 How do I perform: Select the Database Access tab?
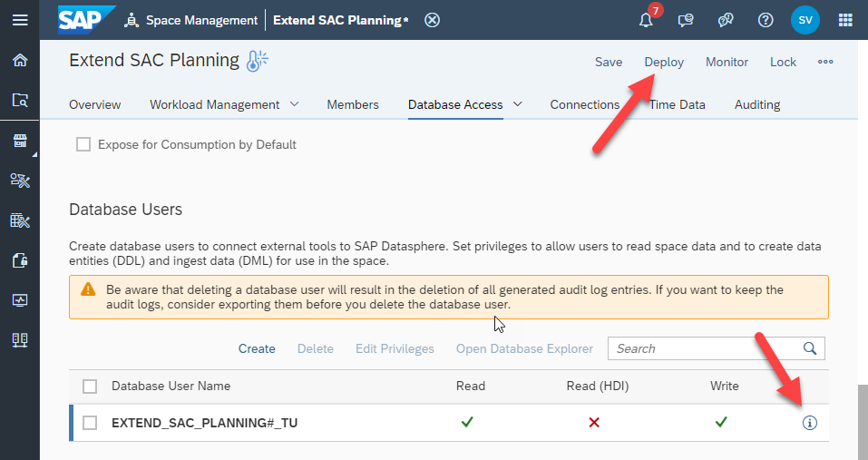tap(455, 104)
